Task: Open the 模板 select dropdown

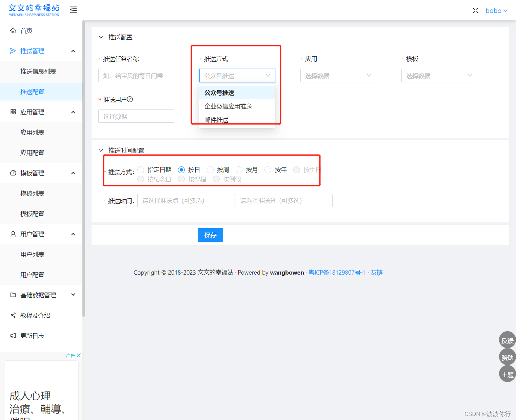Action: point(439,76)
